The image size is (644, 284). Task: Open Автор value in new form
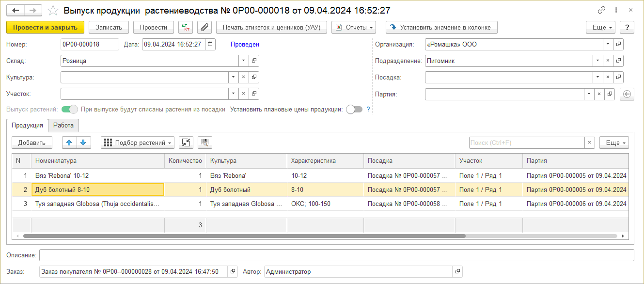[457, 271]
